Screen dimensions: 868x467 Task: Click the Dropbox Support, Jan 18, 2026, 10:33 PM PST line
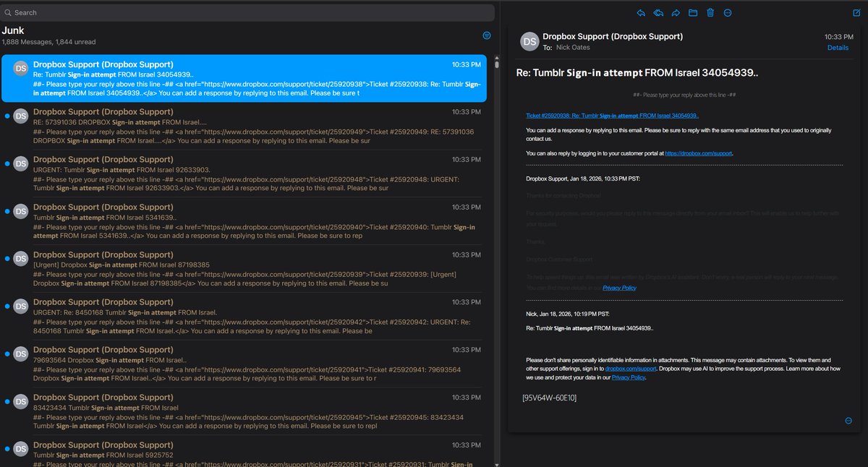tap(582, 178)
